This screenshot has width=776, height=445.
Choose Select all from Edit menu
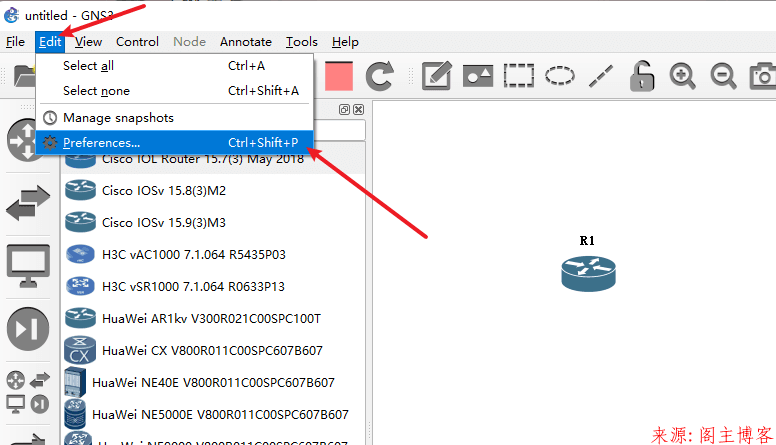coord(174,66)
